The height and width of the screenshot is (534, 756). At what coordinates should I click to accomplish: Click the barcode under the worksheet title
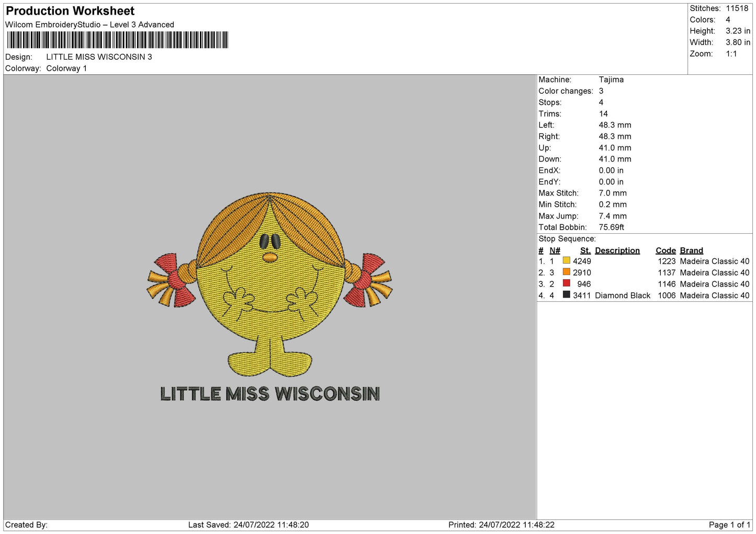118,40
